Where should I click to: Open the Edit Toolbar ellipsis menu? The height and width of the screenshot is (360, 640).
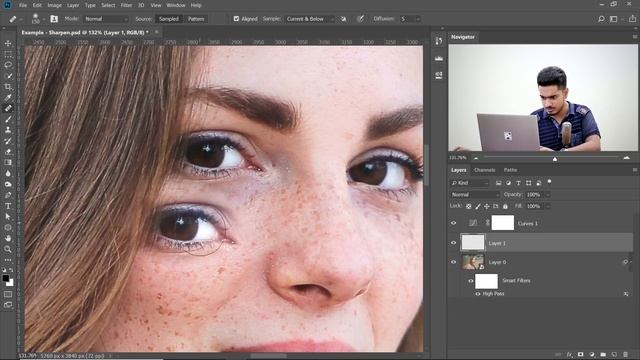(x=8, y=260)
